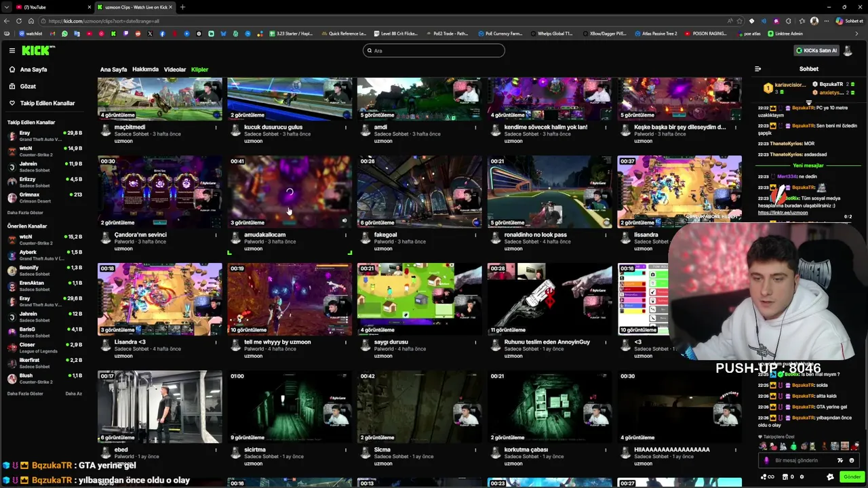Screen dimensions: 868x488
Task: Bookmark this page with the star icon
Action: pos(740,21)
